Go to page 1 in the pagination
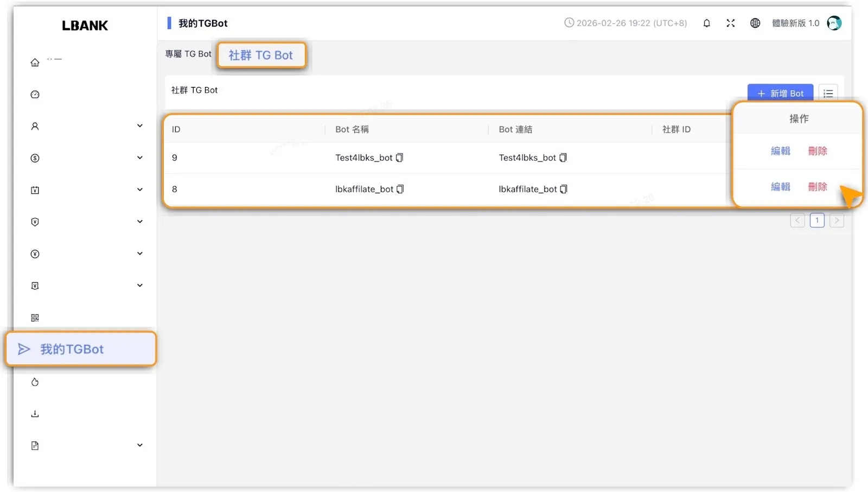The width and height of the screenshot is (868, 492). (816, 220)
